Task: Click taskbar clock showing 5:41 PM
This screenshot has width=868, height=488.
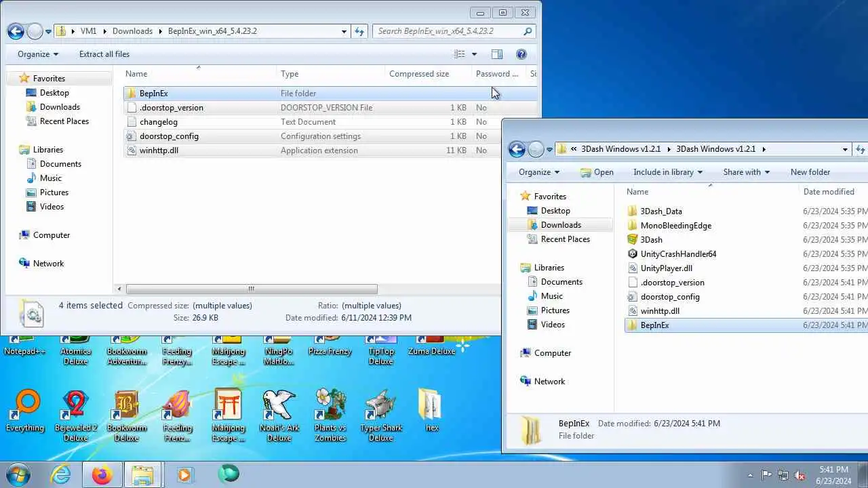Action: (833, 475)
